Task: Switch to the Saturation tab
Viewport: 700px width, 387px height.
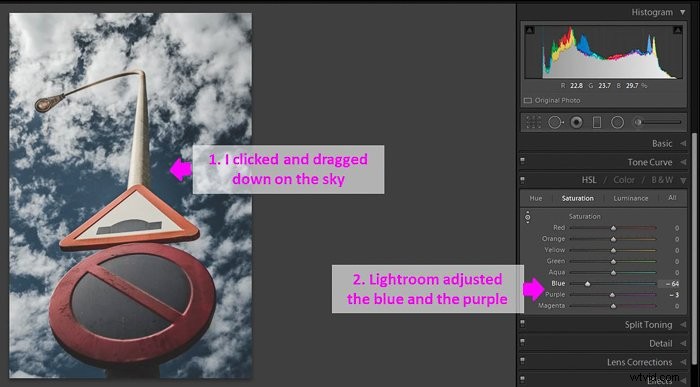Action: coord(578,198)
